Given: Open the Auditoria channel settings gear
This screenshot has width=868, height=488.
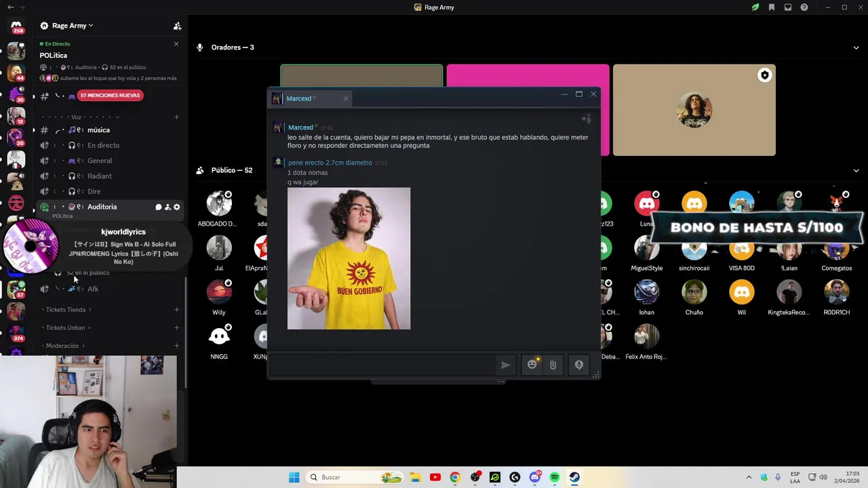Looking at the screenshot, I should click(x=177, y=207).
